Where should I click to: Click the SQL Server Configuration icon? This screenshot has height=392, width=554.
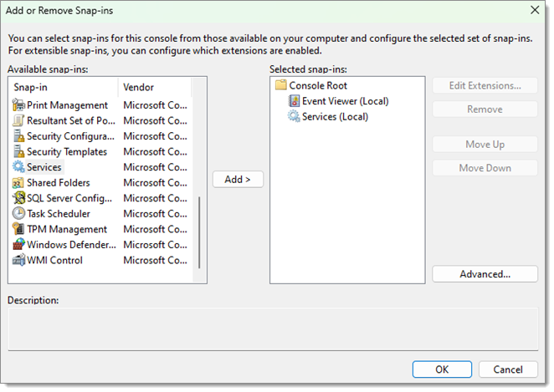[x=18, y=198]
